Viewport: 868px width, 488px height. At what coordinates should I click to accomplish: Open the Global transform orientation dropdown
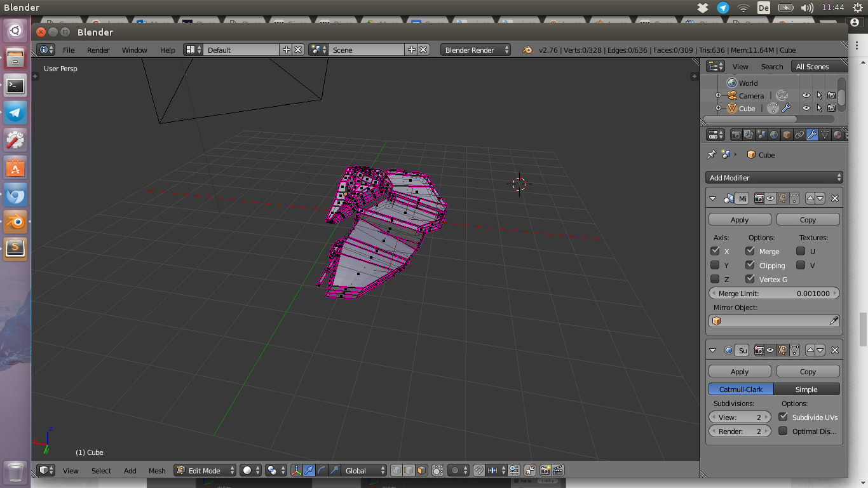363,470
